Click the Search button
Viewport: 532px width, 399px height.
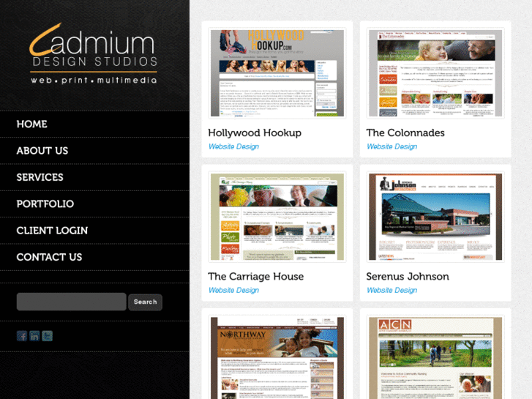145,302
